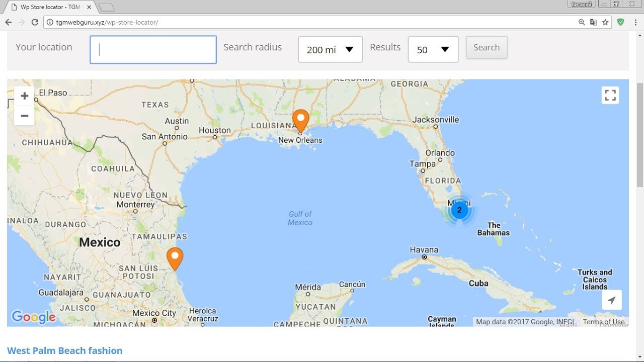Viewport: 644px width, 362px height.
Task: Click the Guadalajara label on the map
Action: click(61, 293)
